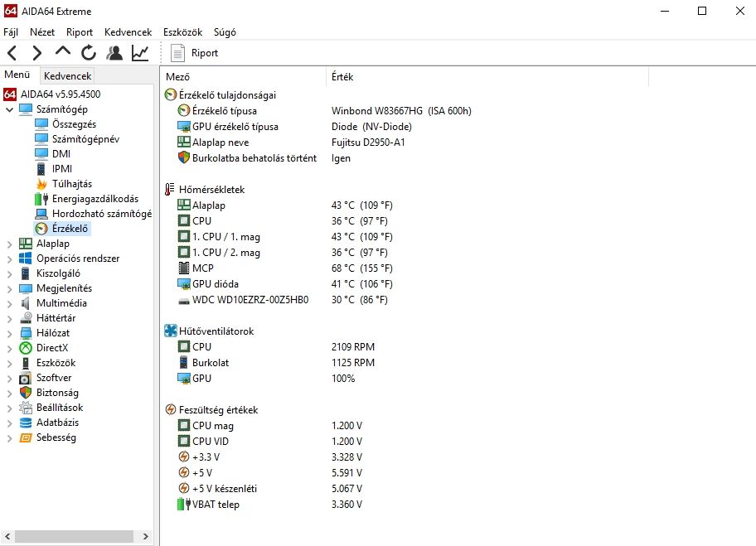Viewport: 756px width, 546px height.
Task: Open the Súgó menu
Action: [x=225, y=32]
